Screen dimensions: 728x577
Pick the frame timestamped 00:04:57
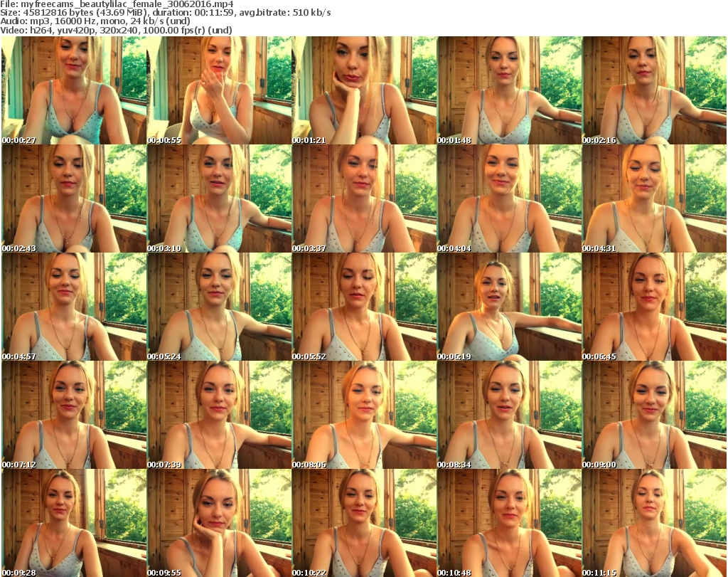coord(74,307)
